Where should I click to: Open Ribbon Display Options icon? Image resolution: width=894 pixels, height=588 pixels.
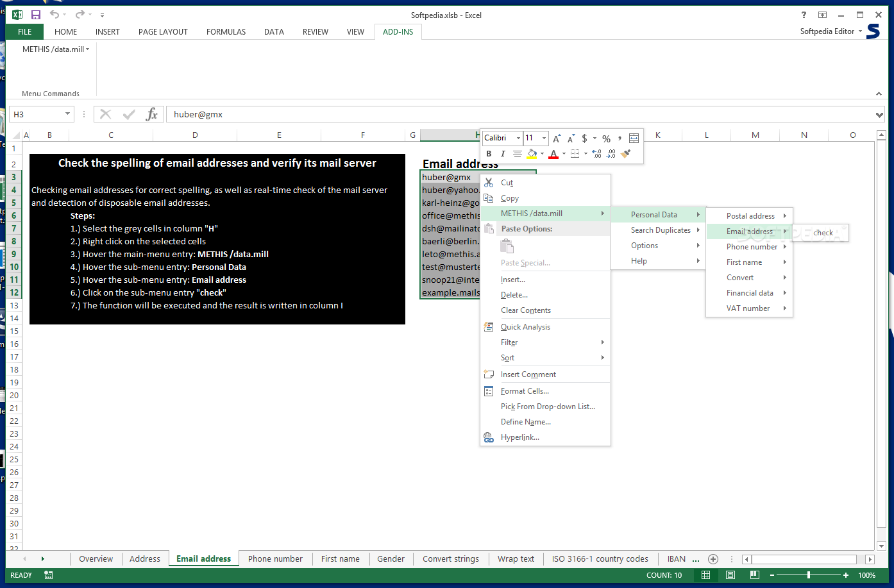[822, 15]
